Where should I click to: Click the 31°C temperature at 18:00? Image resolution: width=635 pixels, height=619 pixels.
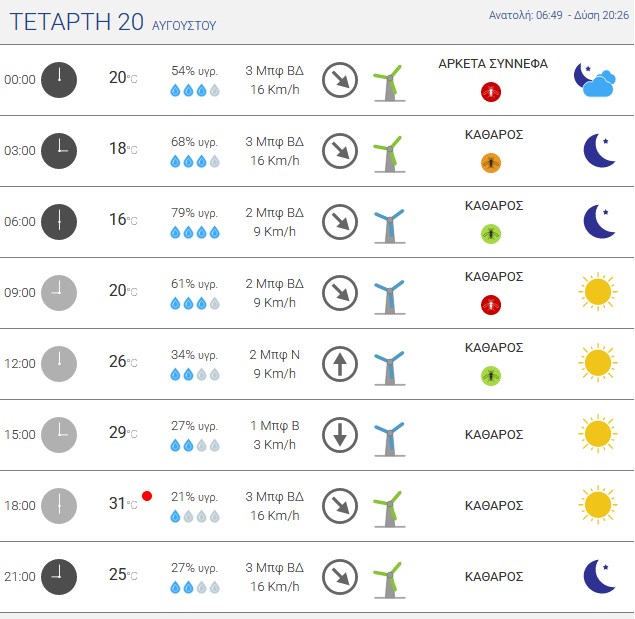coord(123,504)
